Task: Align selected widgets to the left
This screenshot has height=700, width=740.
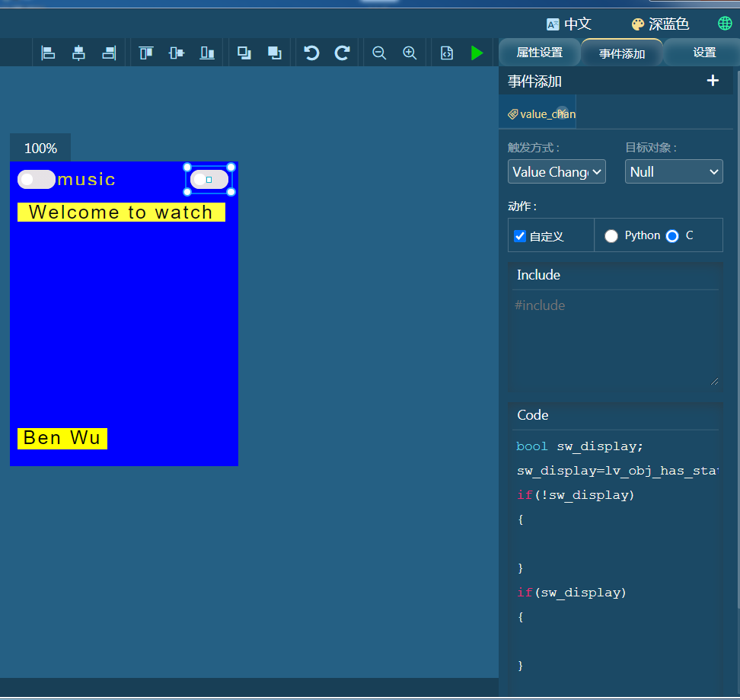Action: click(48, 53)
